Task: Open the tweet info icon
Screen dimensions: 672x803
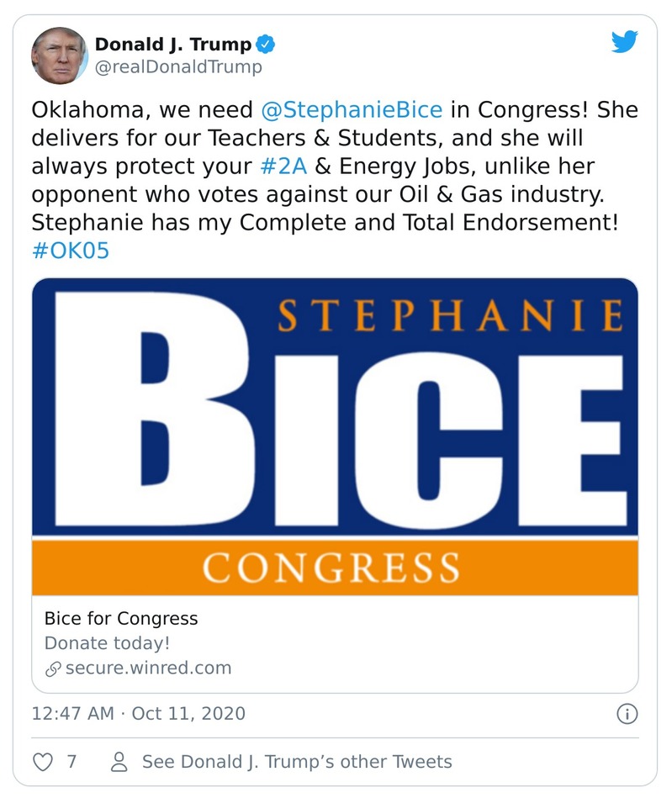Action: (x=627, y=715)
